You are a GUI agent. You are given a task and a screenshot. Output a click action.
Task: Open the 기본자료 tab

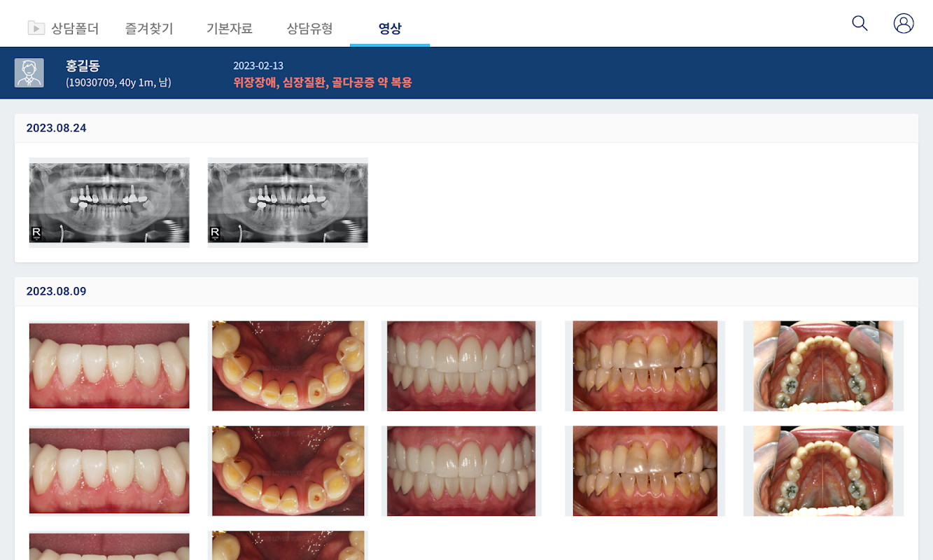point(230,29)
